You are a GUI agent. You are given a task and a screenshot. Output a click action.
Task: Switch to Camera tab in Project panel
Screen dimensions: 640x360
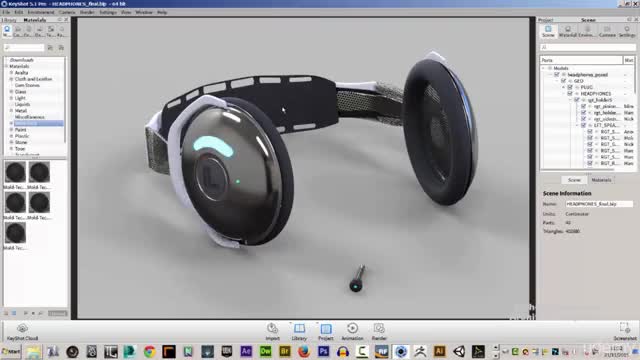tap(607, 31)
